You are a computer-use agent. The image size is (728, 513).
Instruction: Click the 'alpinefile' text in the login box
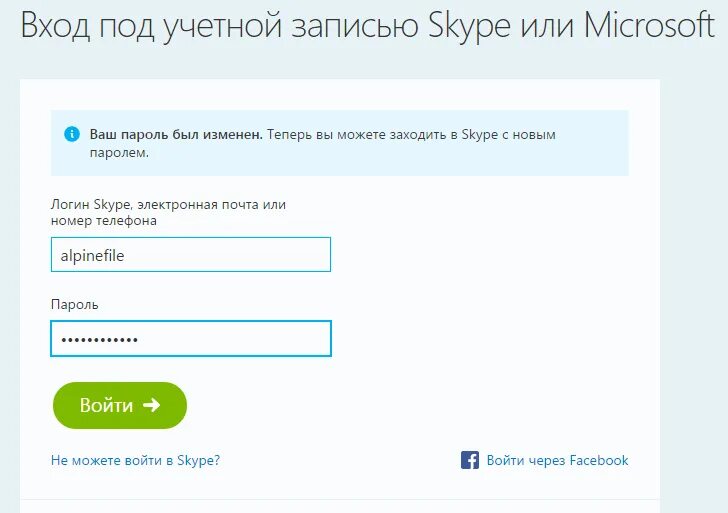[x=93, y=255]
